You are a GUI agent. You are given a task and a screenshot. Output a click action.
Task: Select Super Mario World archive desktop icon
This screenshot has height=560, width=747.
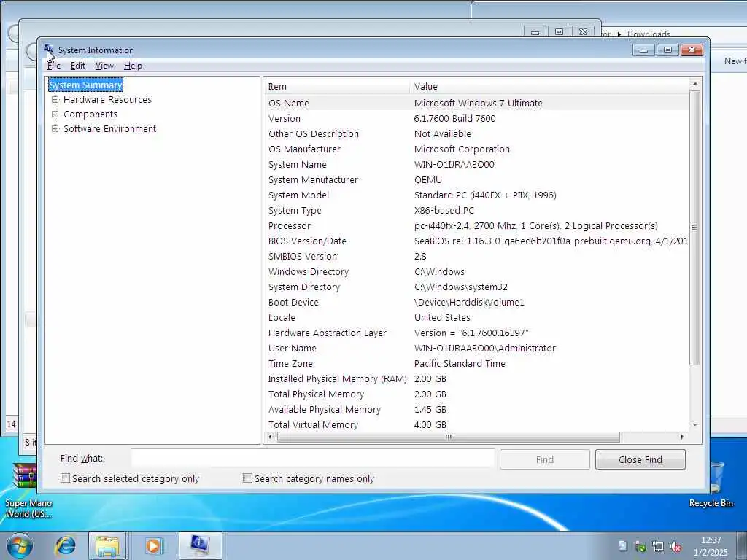pos(28,491)
